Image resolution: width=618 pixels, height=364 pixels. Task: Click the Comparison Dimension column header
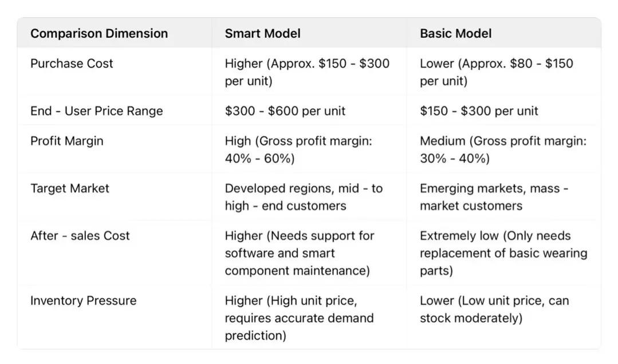pyautogui.click(x=99, y=33)
